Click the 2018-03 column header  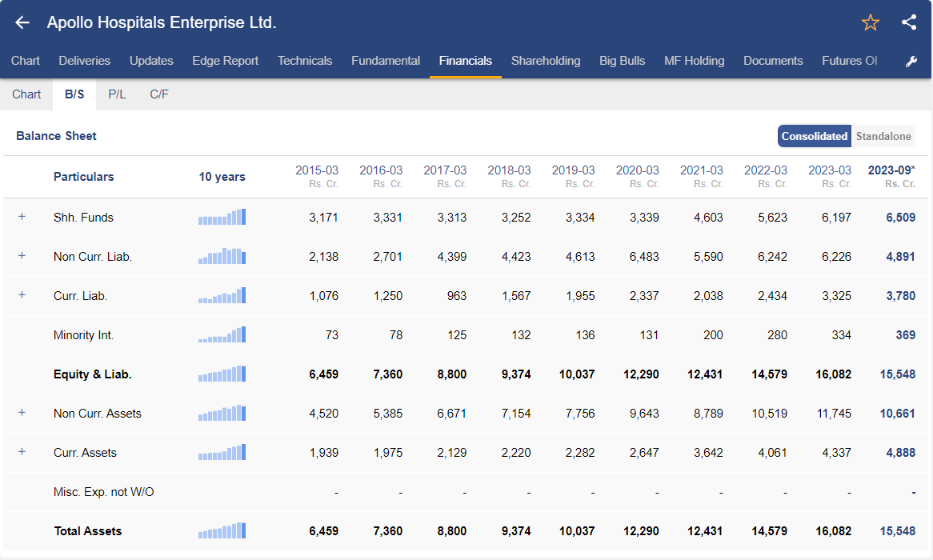click(x=510, y=170)
